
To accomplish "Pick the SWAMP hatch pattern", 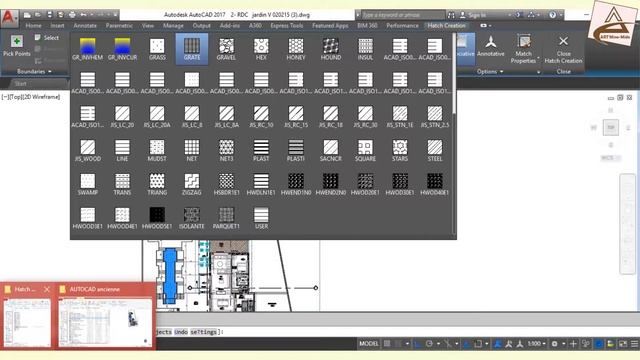I will 88,184.
